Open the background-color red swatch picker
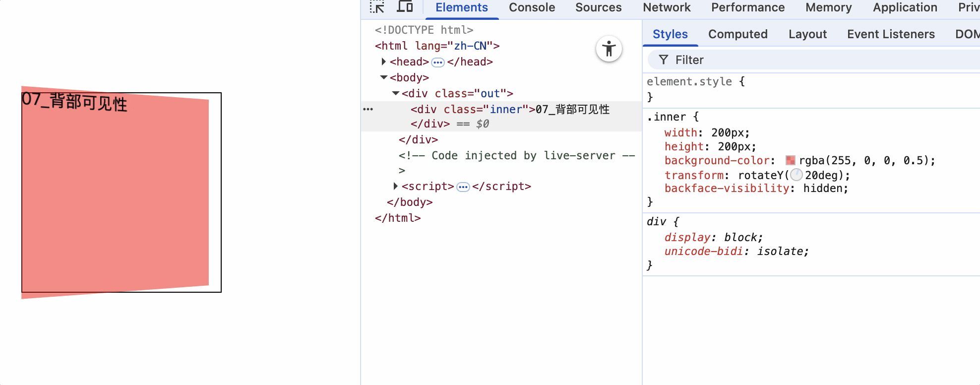 click(790, 161)
